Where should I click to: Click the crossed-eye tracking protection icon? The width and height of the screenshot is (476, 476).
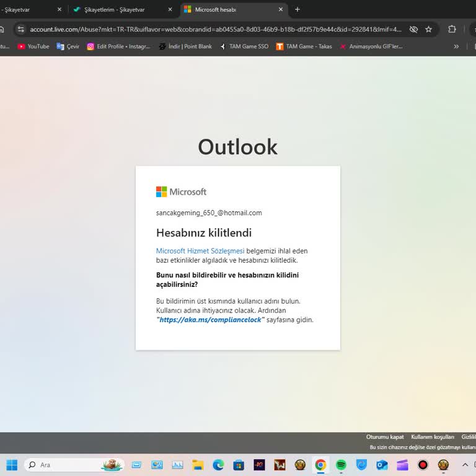413,30
